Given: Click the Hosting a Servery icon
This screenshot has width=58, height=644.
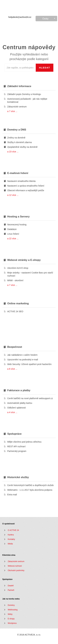Looking at the screenshot, I should click(x=5, y=216).
